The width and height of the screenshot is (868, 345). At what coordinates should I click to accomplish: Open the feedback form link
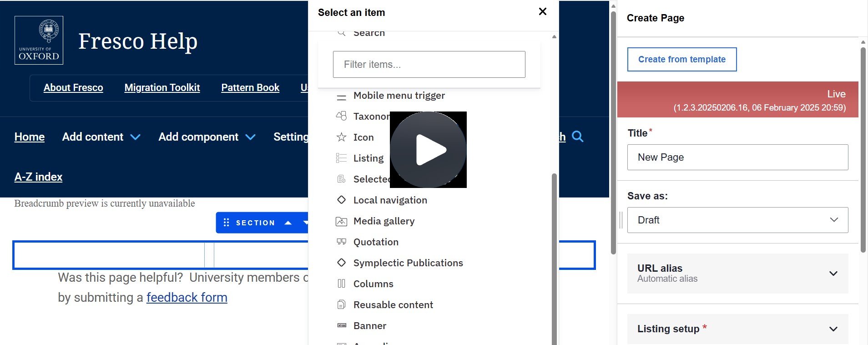[187, 298]
